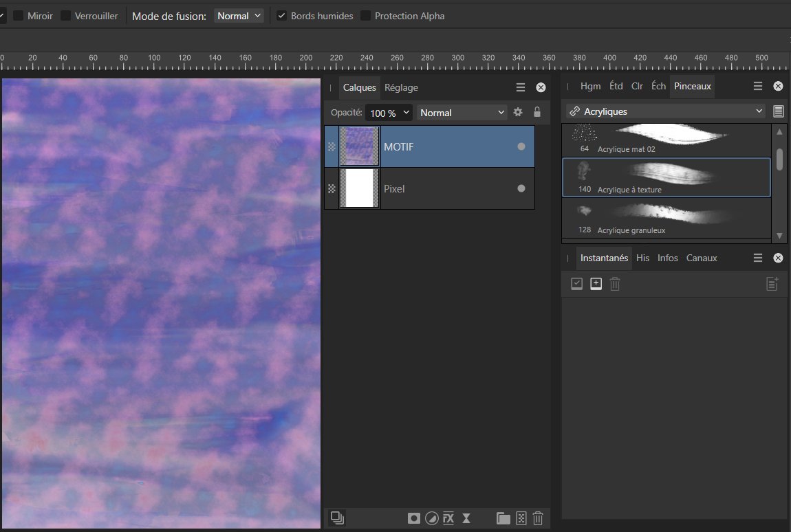The image size is (791, 532).
Task: Open the Opacité 100 % dropdown
Action: (x=389, y=113)
